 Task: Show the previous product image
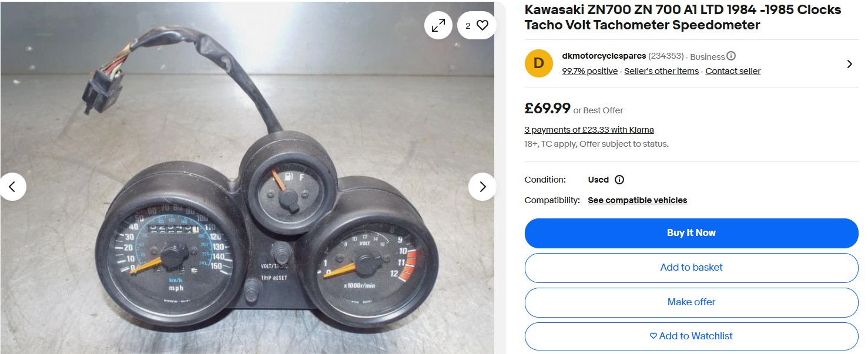[x=13, y=187]
